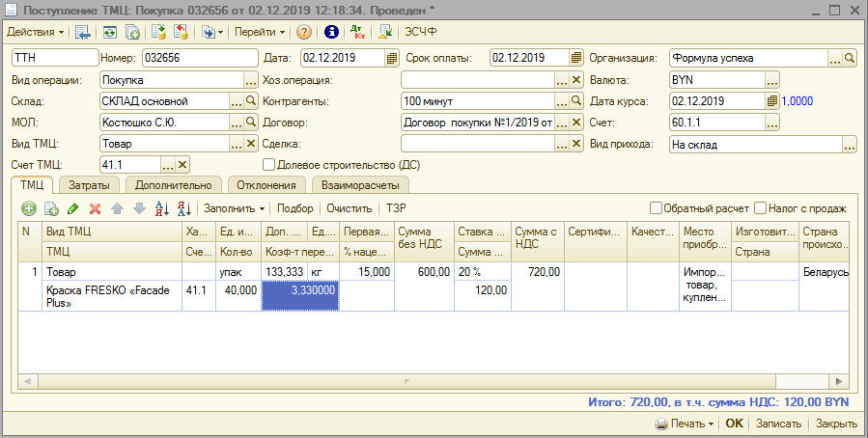
Task: Click the blue info icon in toolbar
Action: pos(331,32)
